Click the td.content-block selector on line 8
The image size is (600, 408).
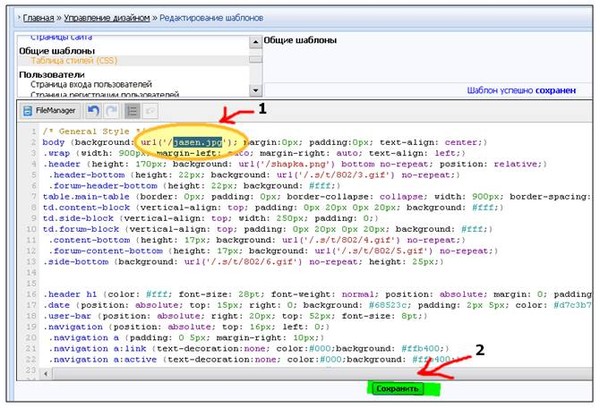[86, 207]
